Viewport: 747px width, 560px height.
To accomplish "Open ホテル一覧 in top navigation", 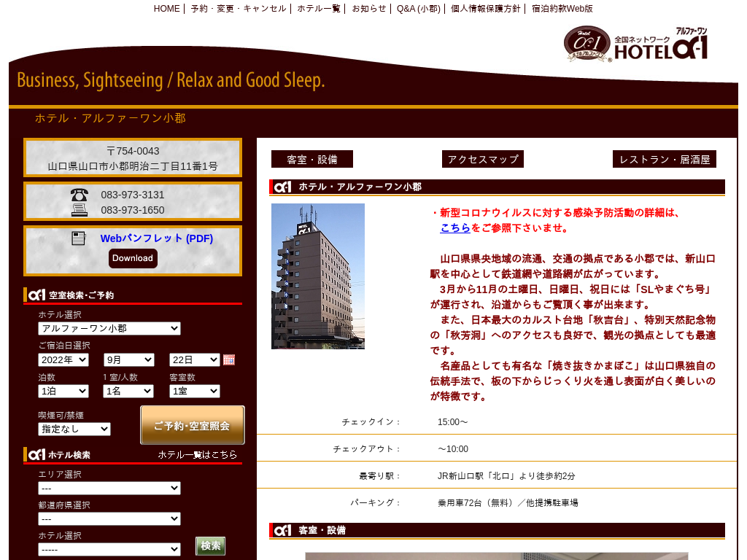I will point(319,9).
